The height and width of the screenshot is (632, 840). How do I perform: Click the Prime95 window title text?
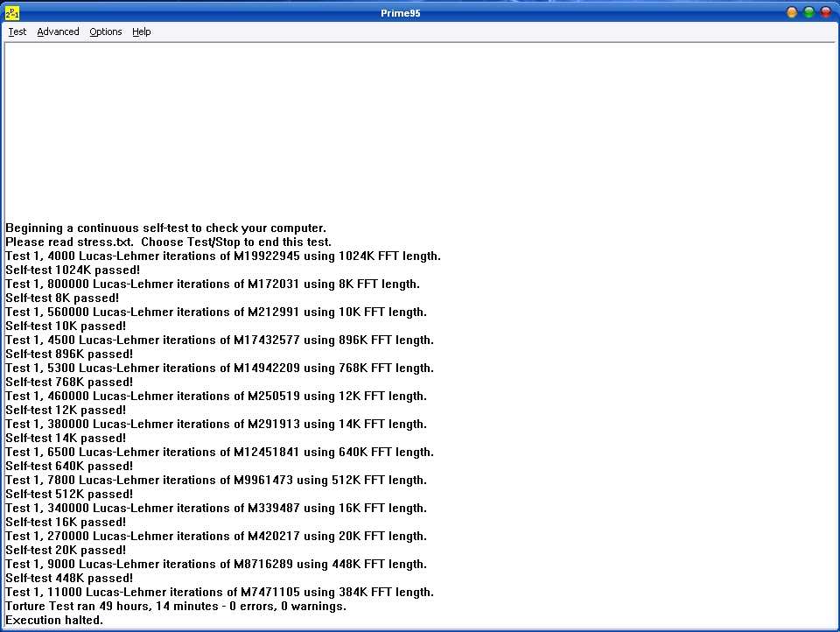(400, 13)
